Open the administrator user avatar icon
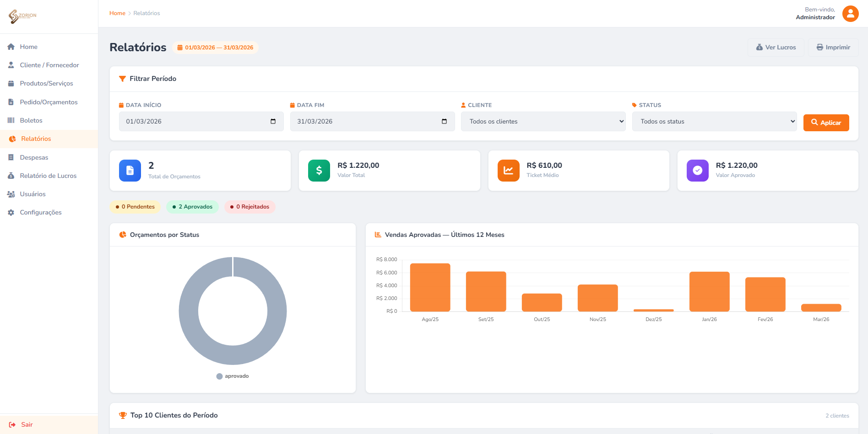 point(850,14)
